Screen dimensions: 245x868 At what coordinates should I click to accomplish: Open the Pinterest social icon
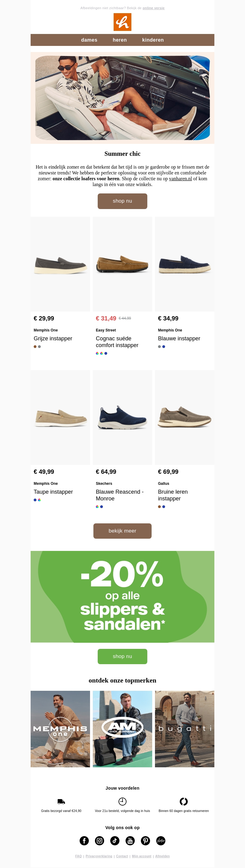pyautogui.click(x=145, y=840)
